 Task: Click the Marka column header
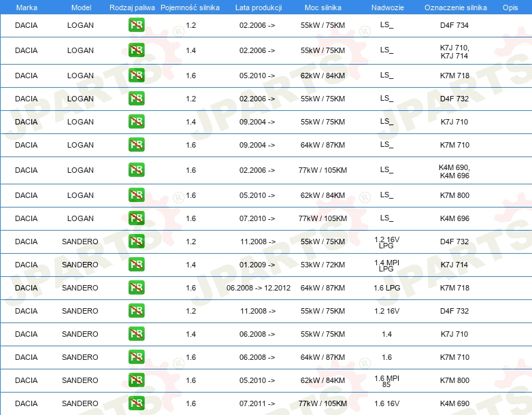[27, 7]
